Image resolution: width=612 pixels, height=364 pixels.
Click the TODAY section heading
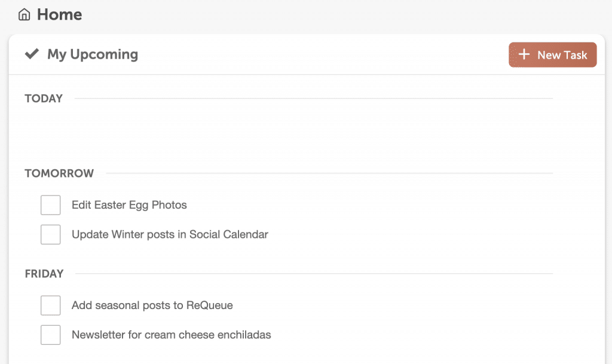44,99
